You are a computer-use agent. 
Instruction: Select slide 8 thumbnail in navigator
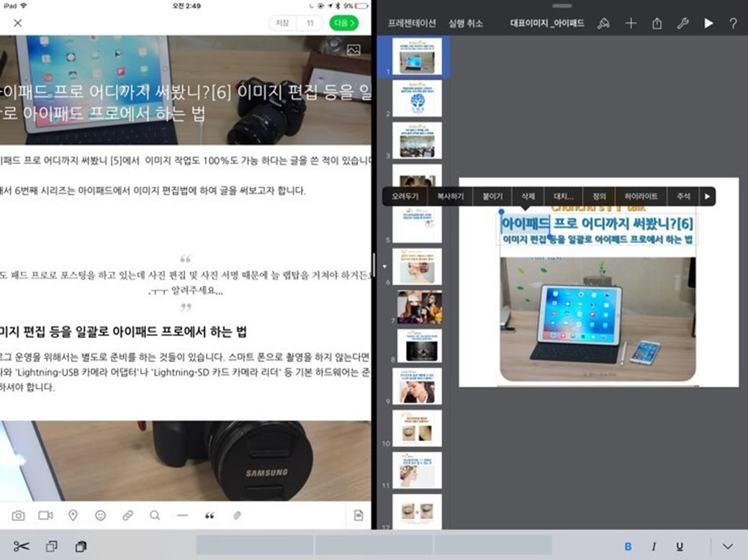pyautogui.click(x=419, y=346)
